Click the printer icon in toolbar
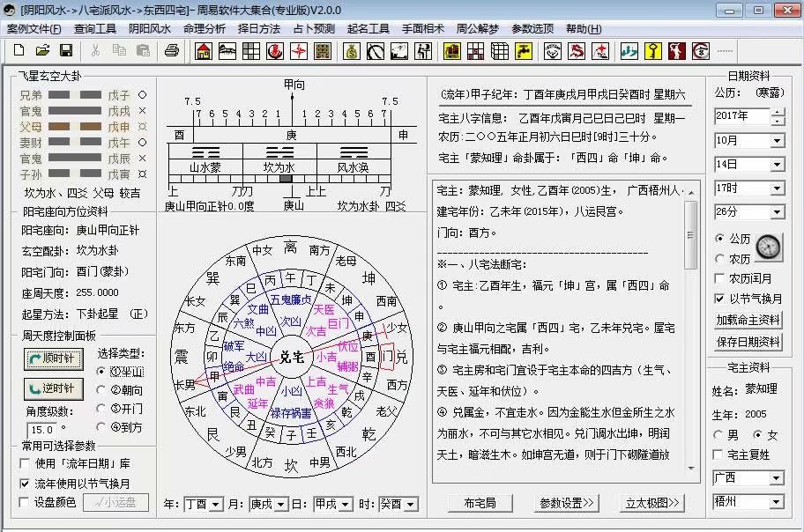 pyautogui.click(x=173, y=51)
